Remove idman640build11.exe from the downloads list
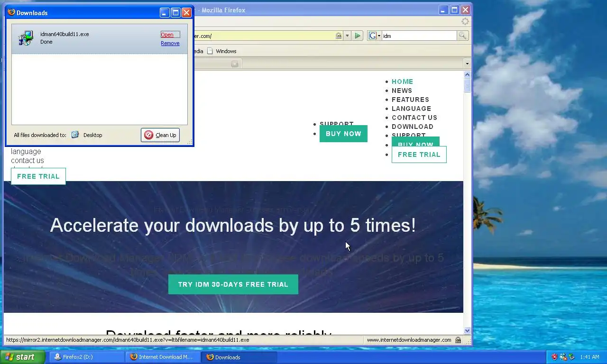The image size is (607, 364). tap(170, 43)
